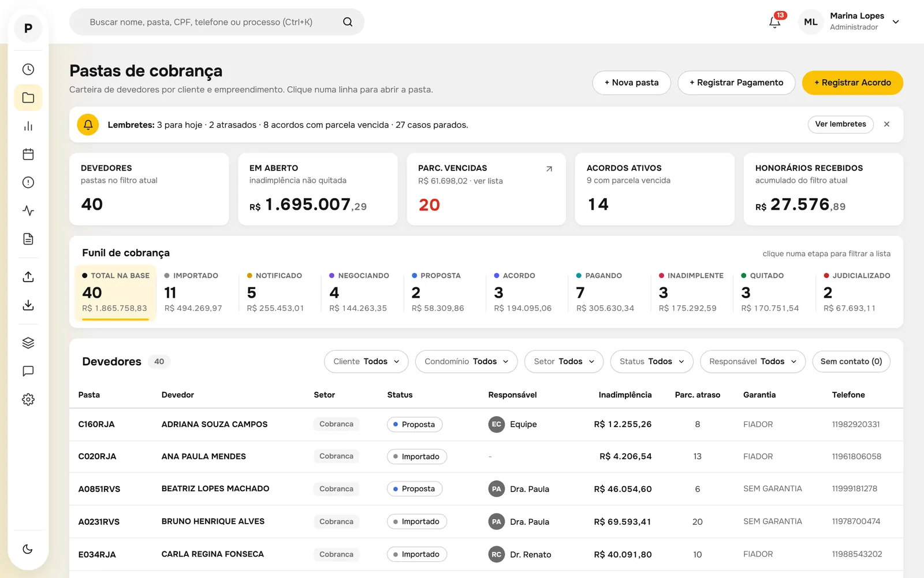Expand the Condomínio Todos filter
The image size is (924, 578).
[x=466, y=362]
